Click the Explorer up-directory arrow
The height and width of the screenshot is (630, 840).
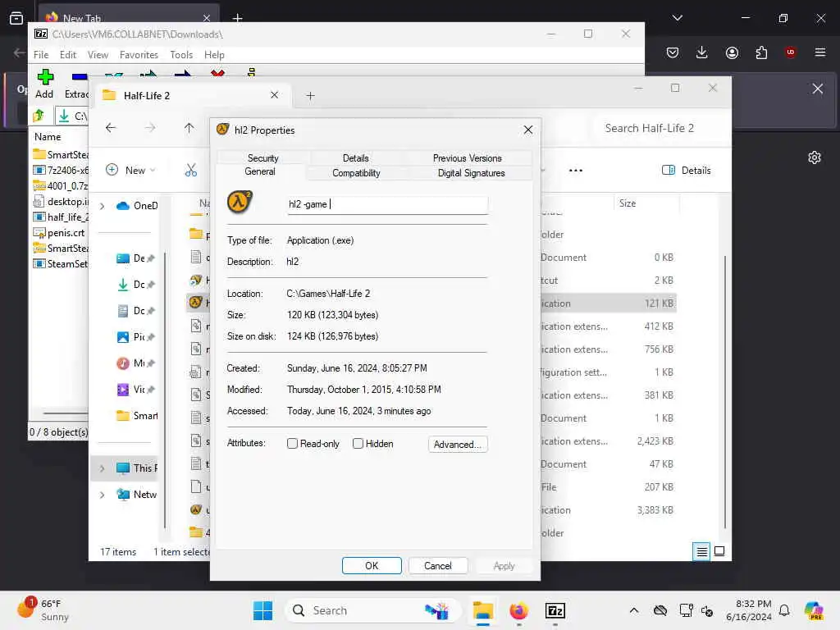189,127
